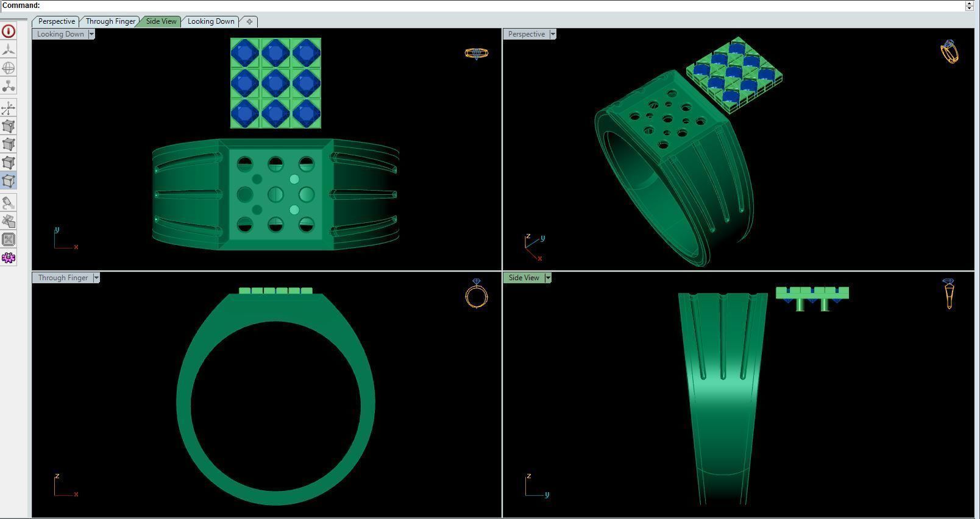
Task: Select the first cube display-mode icon below the axes icon
Action: click(x=9, y=126)
